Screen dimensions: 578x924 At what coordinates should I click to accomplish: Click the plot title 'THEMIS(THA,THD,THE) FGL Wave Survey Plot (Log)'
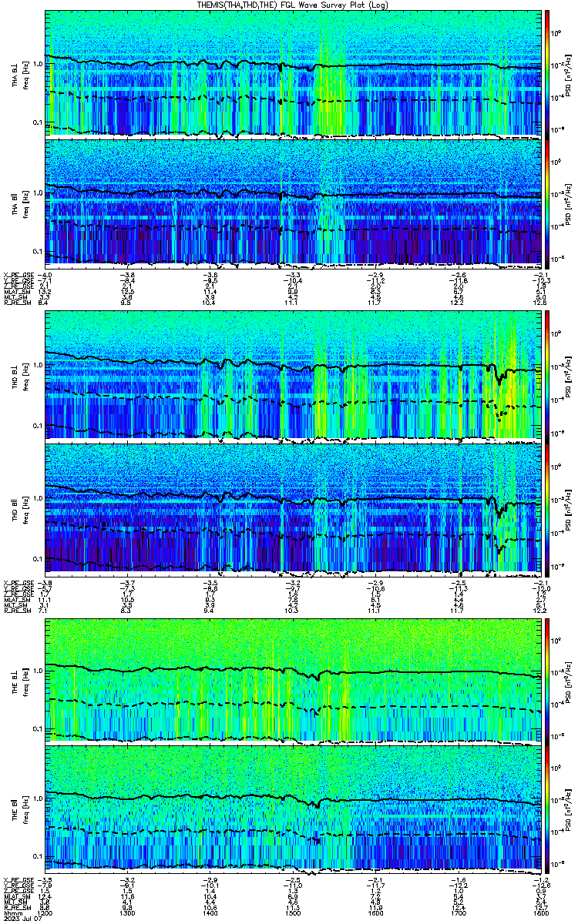tap(293, 5)
